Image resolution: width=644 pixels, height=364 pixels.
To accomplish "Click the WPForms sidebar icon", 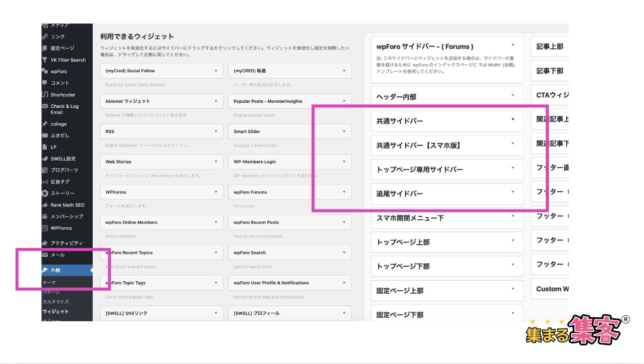I will (x=45, y=228).
